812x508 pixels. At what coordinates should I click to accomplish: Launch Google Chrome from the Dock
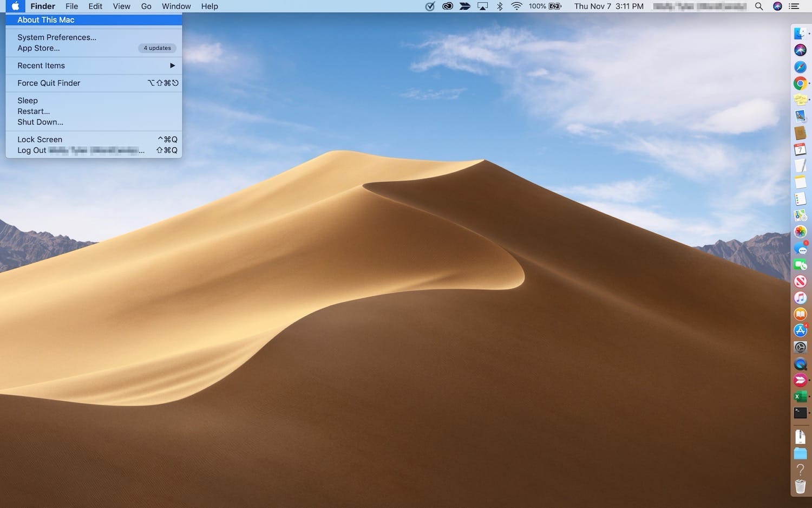pos(800,83)
